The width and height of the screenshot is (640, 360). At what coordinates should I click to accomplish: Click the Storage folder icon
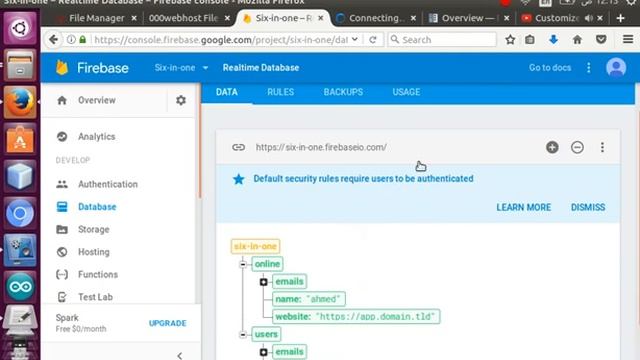(62, 229)
